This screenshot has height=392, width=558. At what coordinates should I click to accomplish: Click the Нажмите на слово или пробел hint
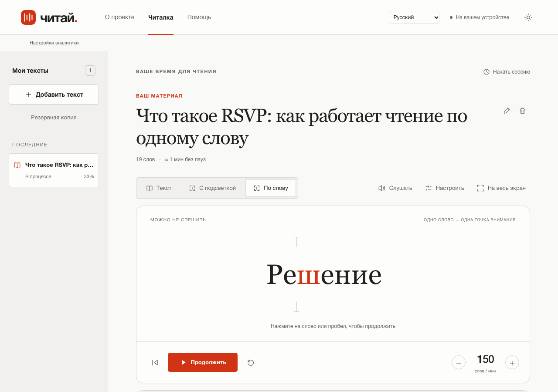(x=333, y=326)
